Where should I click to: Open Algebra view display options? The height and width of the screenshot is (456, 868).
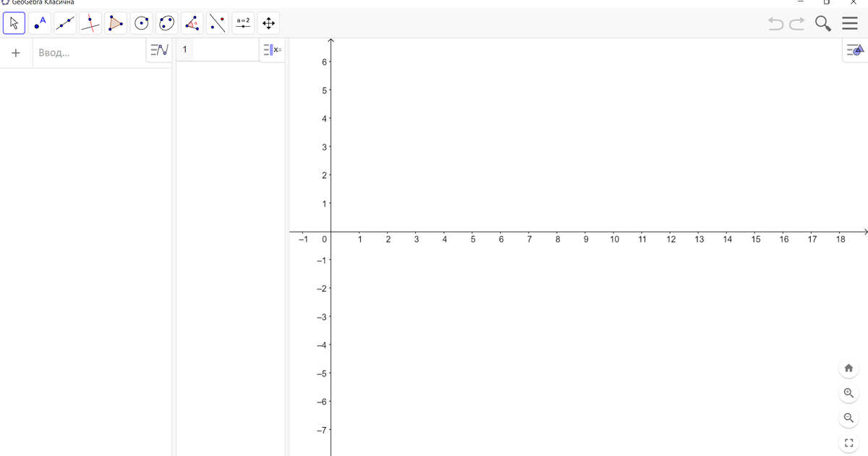[x=158, y=49]
